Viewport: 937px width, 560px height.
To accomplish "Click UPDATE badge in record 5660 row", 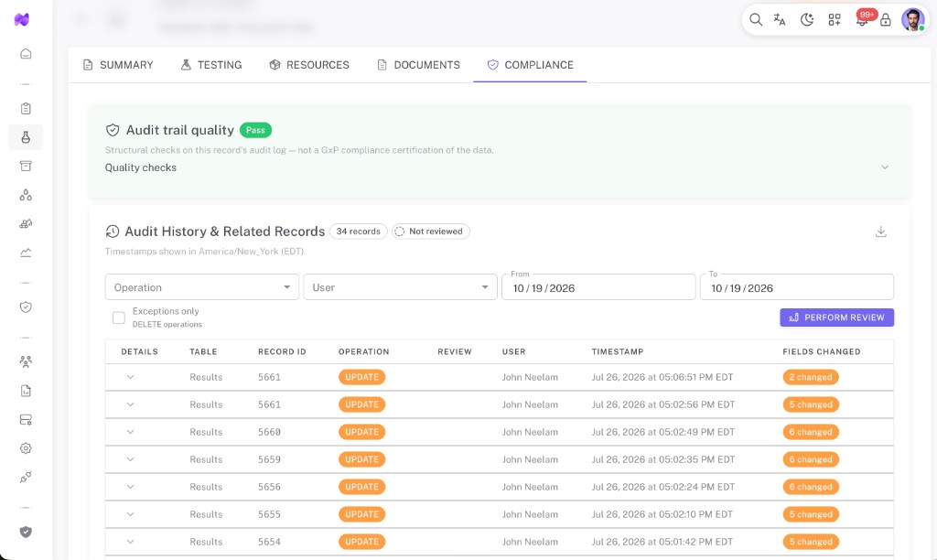I will click(361, 432).
